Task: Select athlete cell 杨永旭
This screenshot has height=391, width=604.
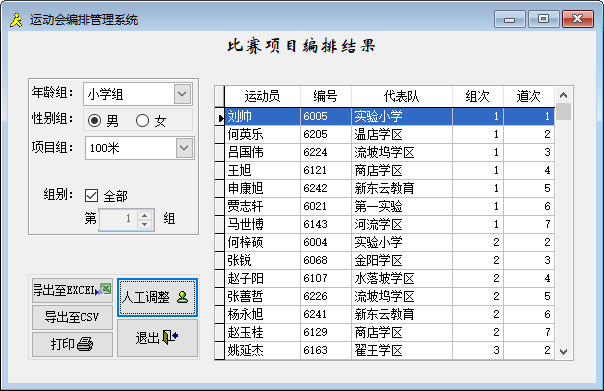Action: [262, 314]
